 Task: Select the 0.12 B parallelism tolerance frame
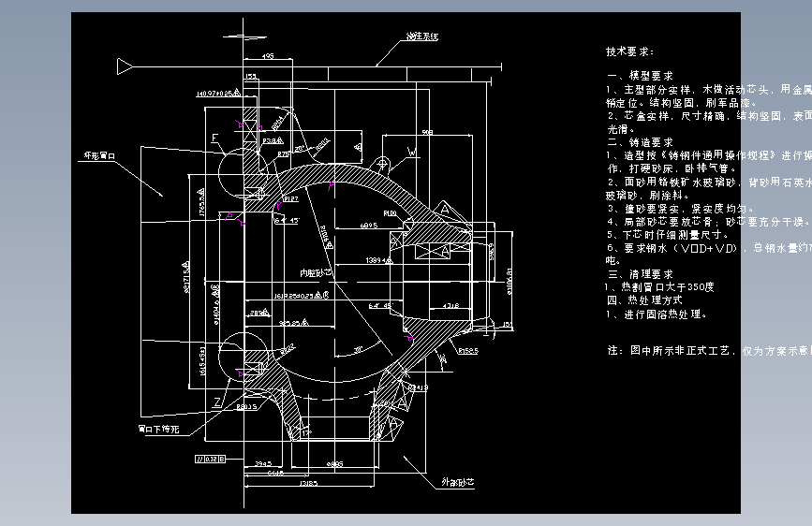[x=210, y=459]
